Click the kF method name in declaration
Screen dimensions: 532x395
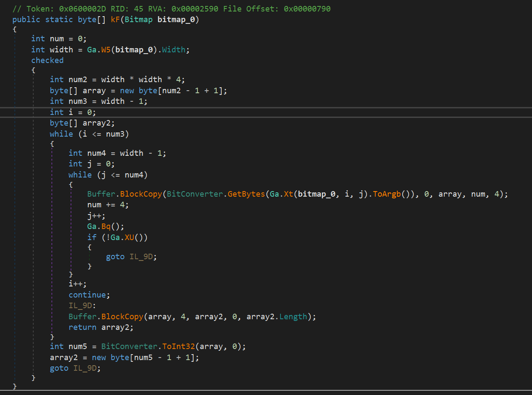[x=115, y=20]
